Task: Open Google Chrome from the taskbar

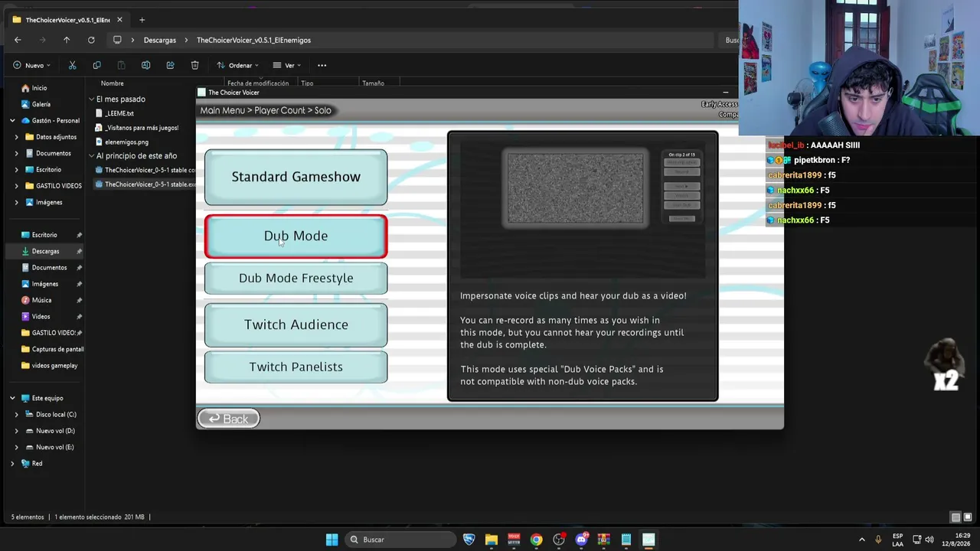Action: (x=536, y=540)
